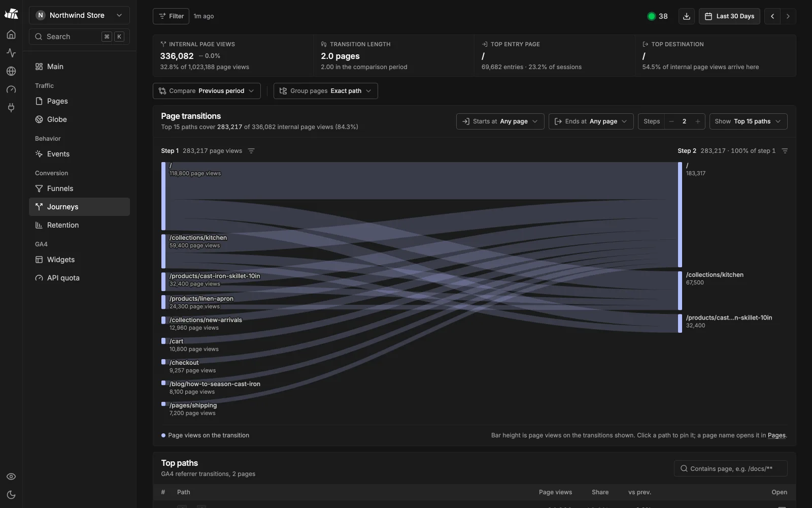Open the Show Top 15 paths dropdown
812x508 pixels.
749,121
